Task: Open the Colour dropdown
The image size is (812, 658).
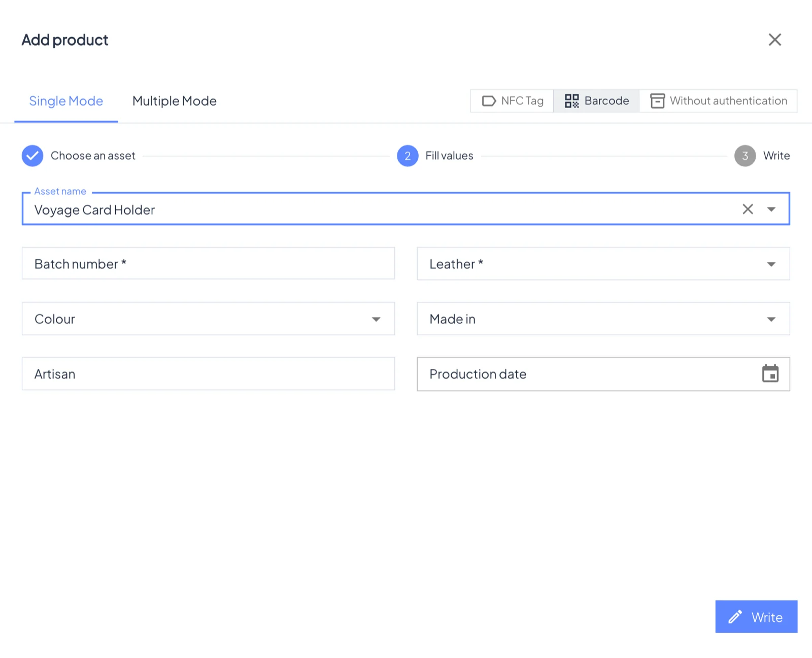Action: pos(208,319)
